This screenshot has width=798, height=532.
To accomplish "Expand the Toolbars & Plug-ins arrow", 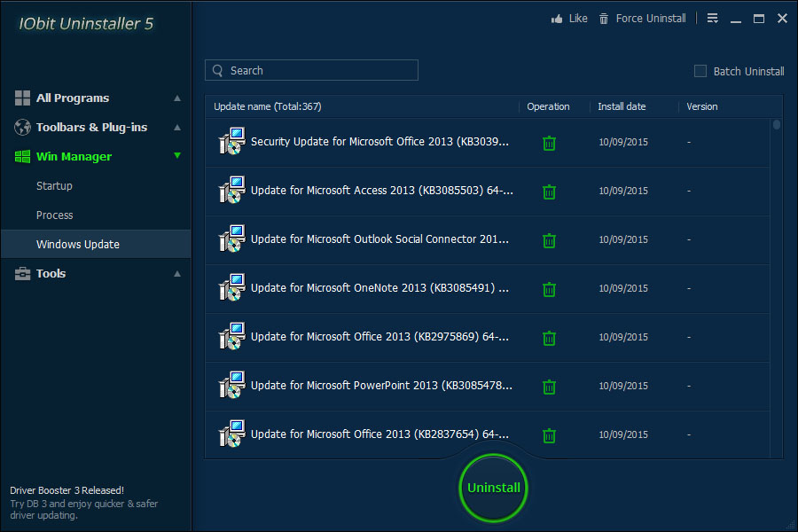I will tap(177, 128).
